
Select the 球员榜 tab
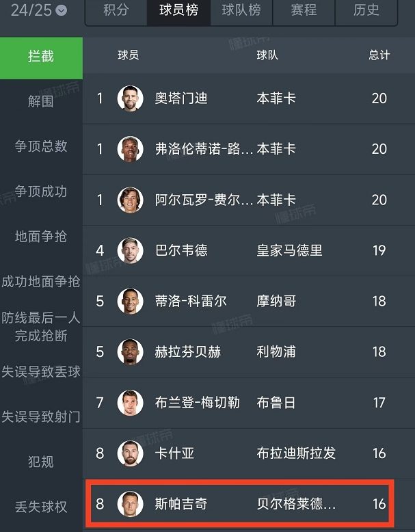[178, 11]
